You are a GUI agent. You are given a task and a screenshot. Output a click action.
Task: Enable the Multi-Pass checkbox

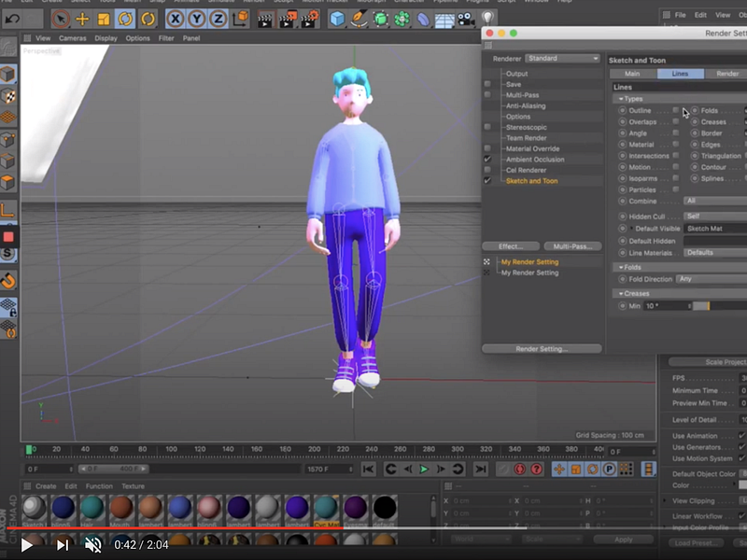pos(487,95)
